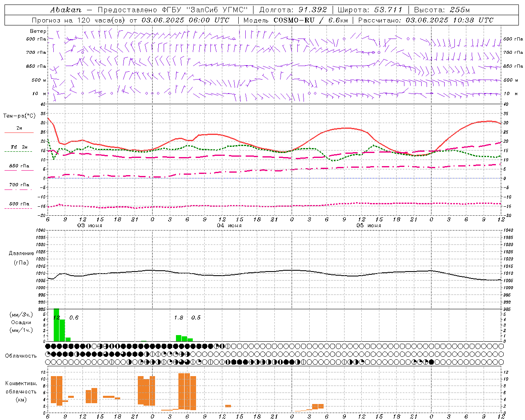
Task: Click the tallest green precipitation bar
Action: pos(57,325)
